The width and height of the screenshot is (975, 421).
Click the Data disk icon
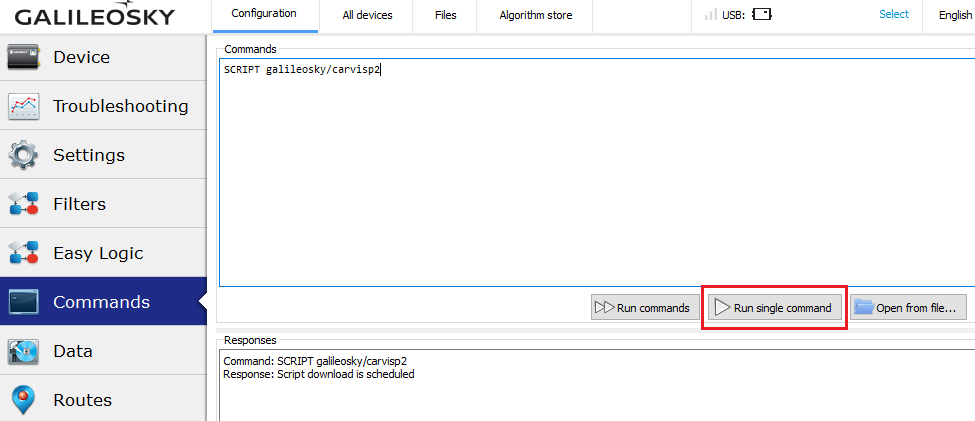23,351
